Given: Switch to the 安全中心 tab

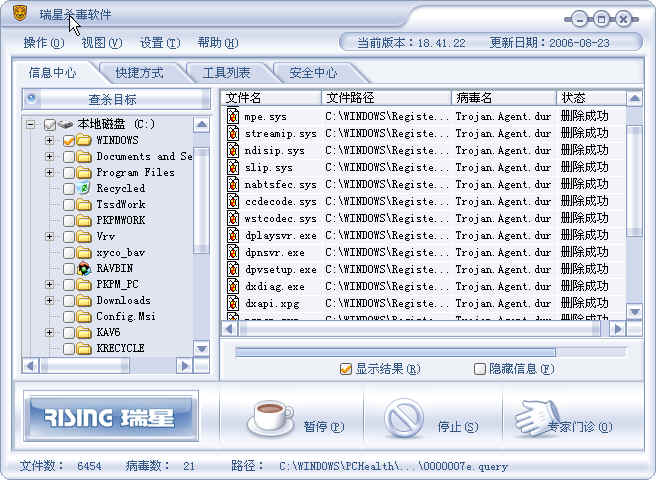Looking at the screenshot, I should point(313,73).
